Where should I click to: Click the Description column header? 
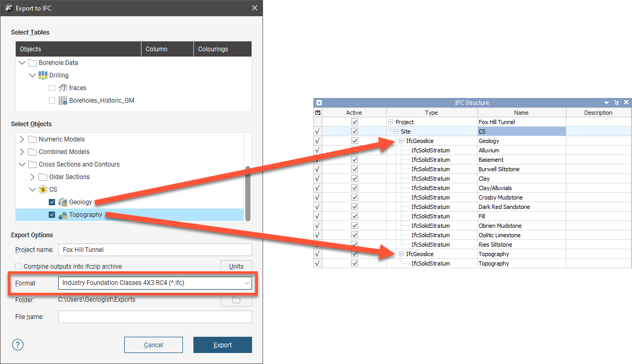tap(598, 113)
